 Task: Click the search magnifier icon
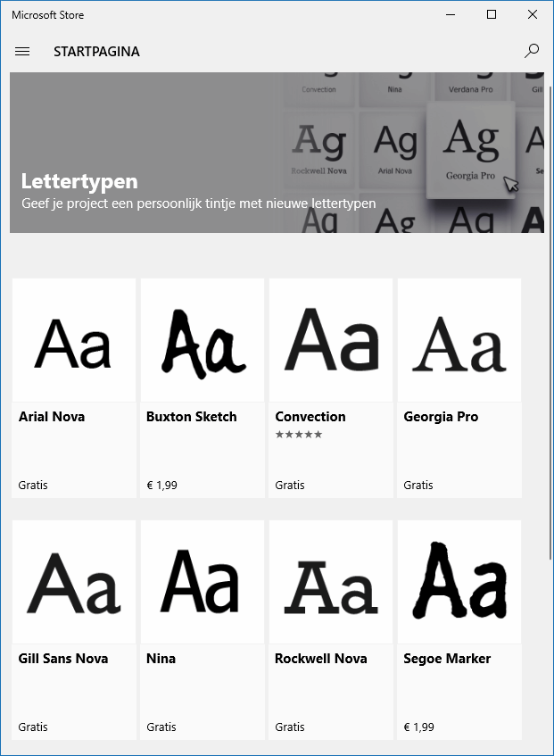(x=532, y=51)
